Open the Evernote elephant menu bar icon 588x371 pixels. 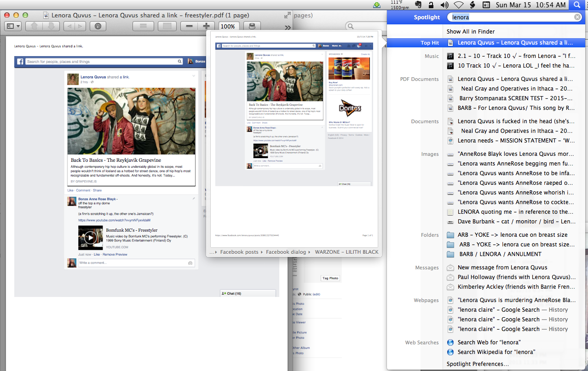click(418, 5)
